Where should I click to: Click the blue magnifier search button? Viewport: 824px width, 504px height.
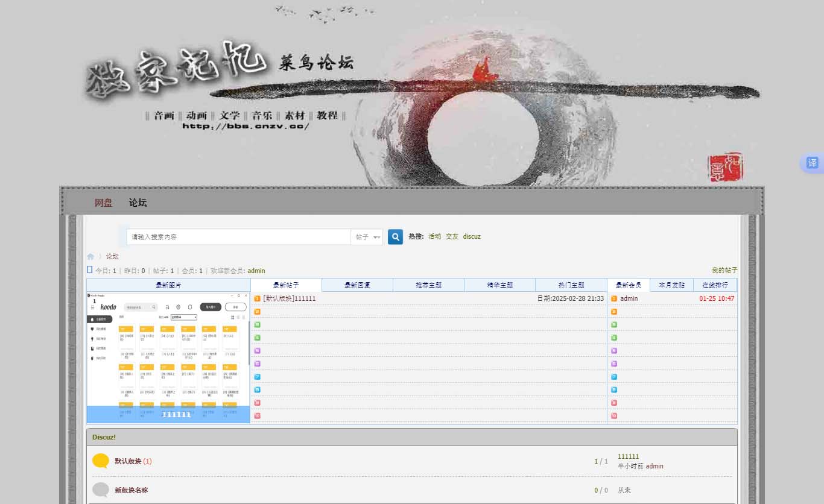point(395,237)
